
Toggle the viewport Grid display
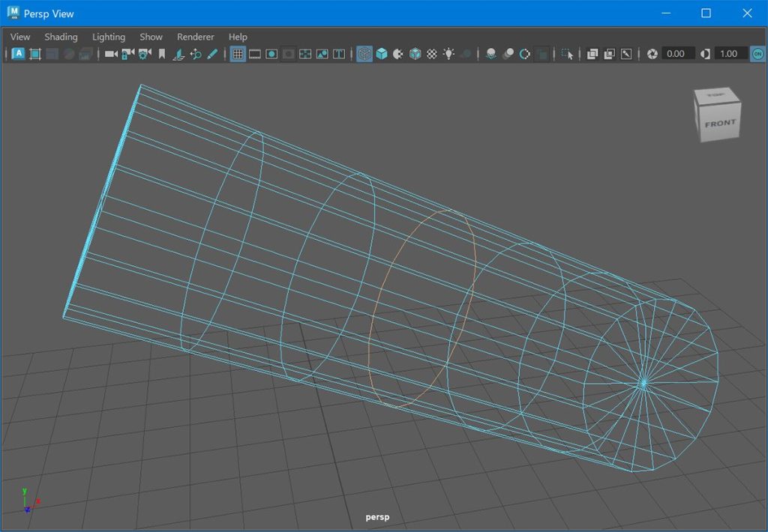238,54
